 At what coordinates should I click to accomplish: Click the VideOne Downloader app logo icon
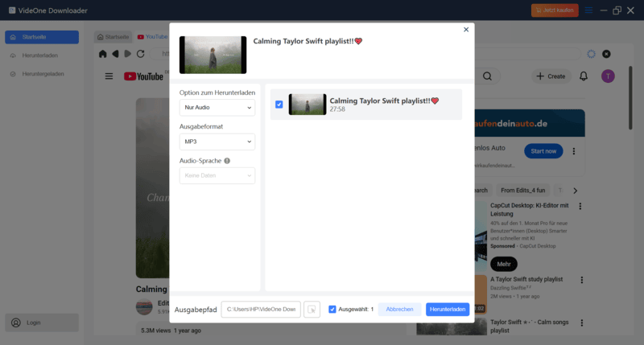pos(12,10)
